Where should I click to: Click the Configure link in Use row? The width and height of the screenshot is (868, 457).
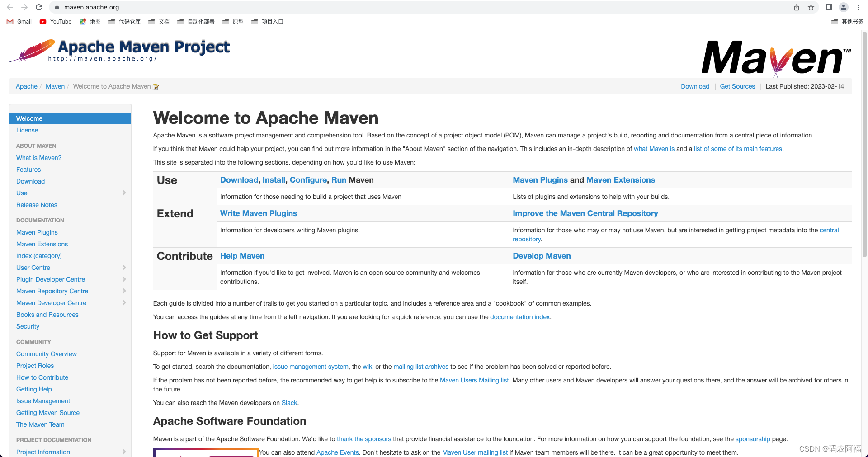point(308,180)
